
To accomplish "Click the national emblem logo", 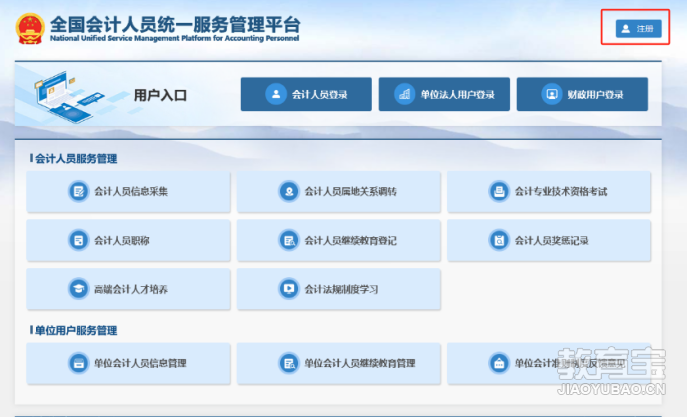I will click(x=30, y=28).
